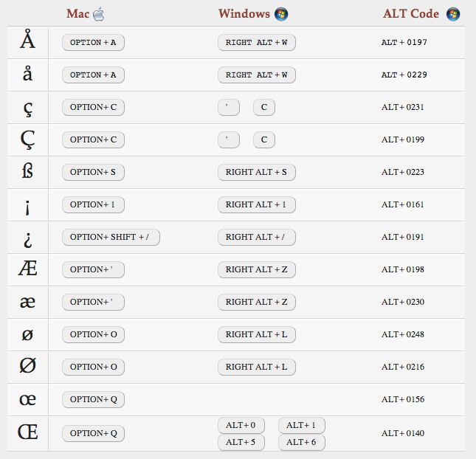Screen dimensions: 476x459
Task: Pick the uppercase Œ ligature symbol
Action: pyautogui.click(x=27, y=432)
